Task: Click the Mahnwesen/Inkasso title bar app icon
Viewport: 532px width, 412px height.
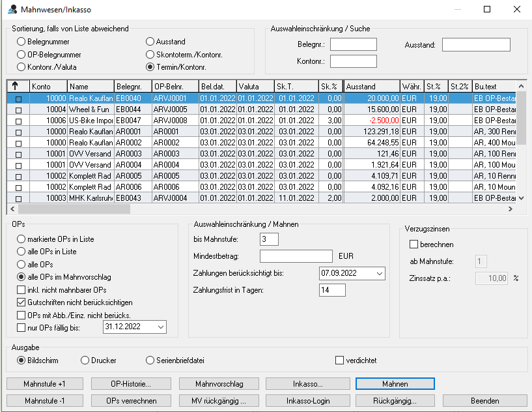Action: coord(12,9)
